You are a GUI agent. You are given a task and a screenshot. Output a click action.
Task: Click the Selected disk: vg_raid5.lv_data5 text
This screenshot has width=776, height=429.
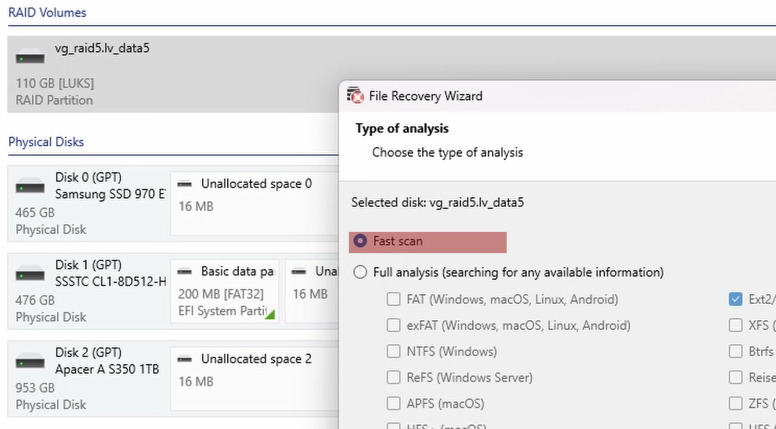coord(437,202)
